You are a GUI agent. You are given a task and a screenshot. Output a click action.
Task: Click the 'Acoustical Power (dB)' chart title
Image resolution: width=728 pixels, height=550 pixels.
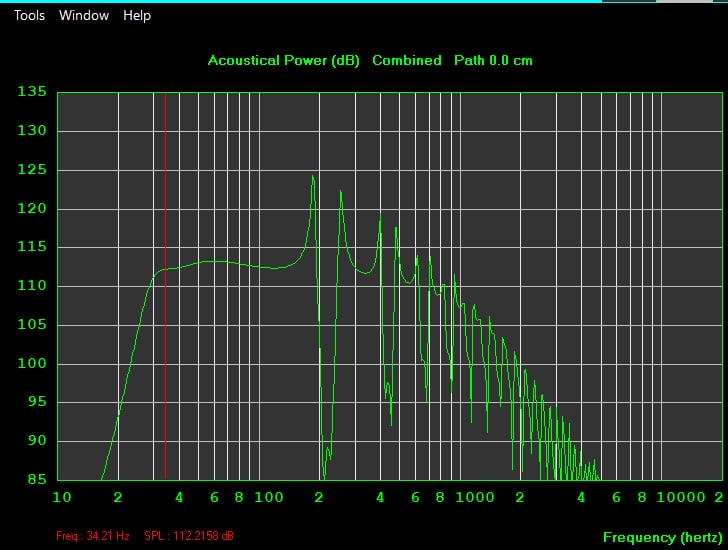[x=284, y=60]
